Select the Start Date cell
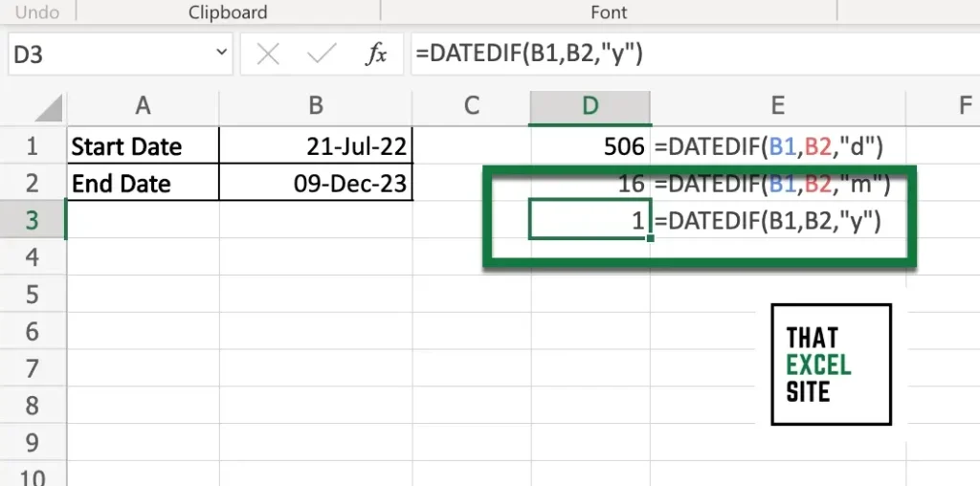This screenshot has height=486, width=980. tap(144, 146)
